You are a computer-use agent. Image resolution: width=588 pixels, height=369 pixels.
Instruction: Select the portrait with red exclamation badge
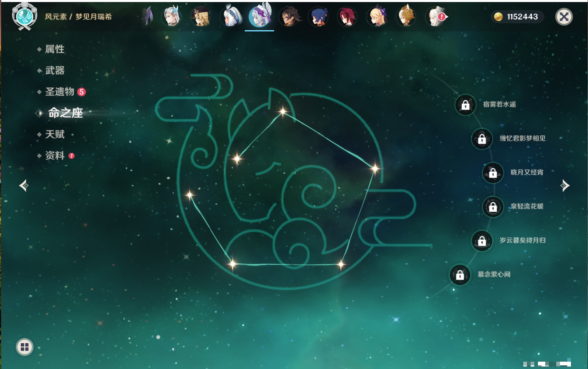click(436, 17)
